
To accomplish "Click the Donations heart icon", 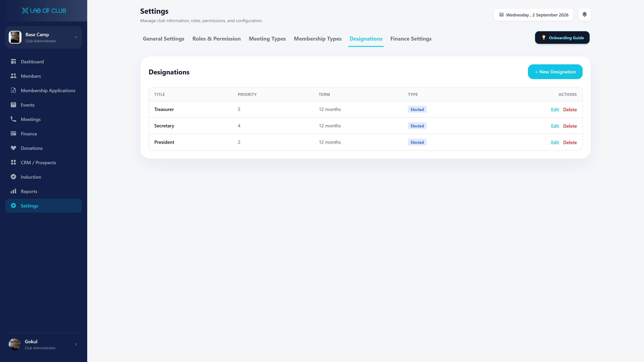I will pos(13,148).
